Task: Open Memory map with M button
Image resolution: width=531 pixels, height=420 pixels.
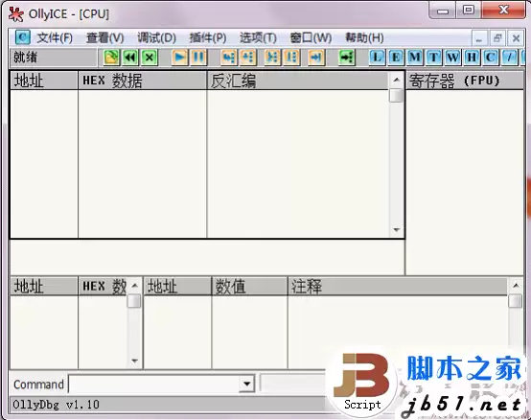Action: pos(415,58)
